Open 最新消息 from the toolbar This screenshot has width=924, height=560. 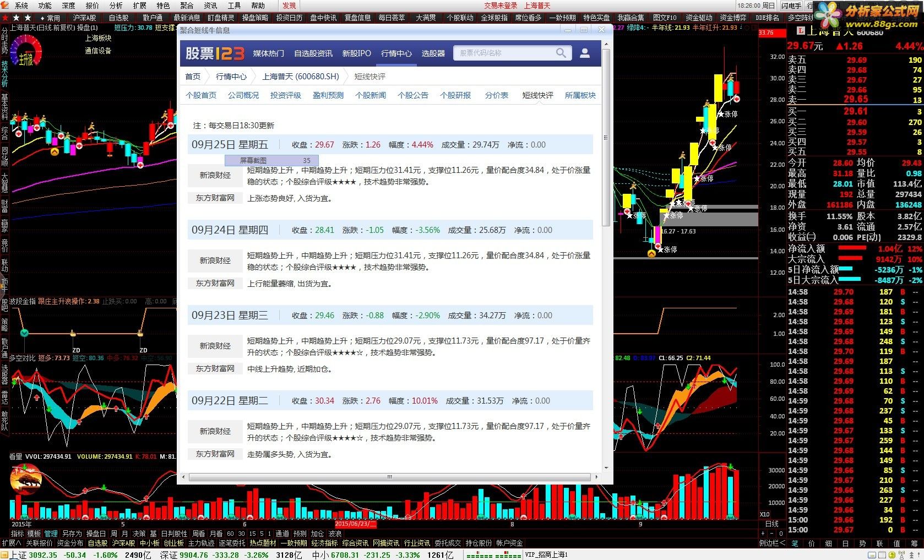pos(187,18)
